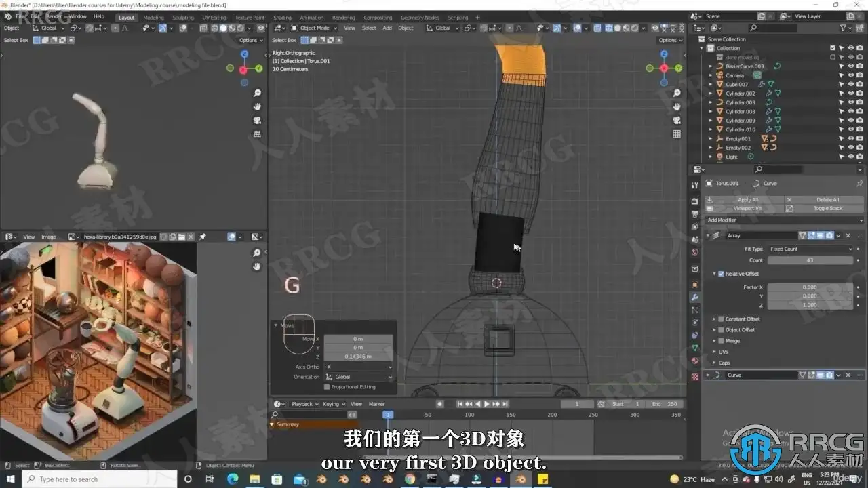The image size is (868, 488).
Task: Open Microsoft Edge from taskbar
Action: 232,479
